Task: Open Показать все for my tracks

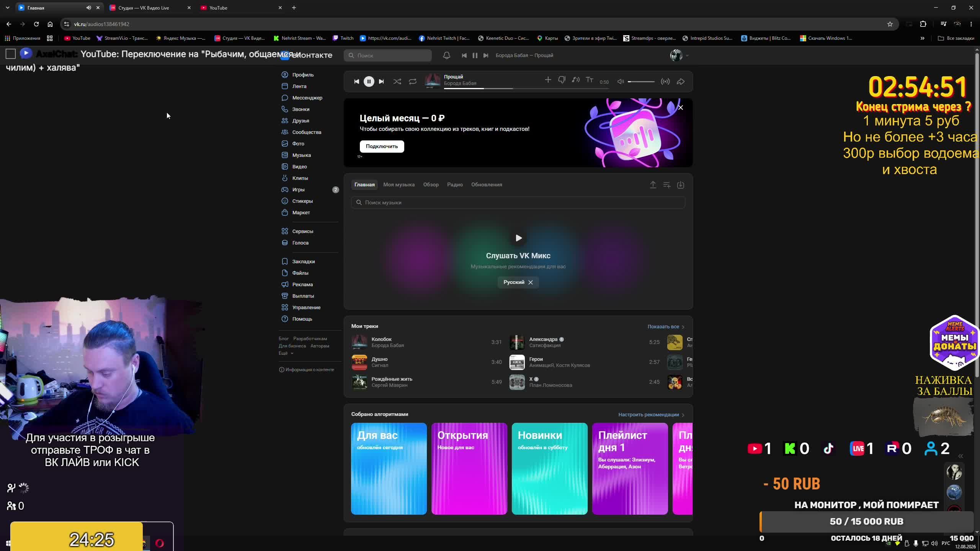Action: pyautogui.click(x=666, y=326)
